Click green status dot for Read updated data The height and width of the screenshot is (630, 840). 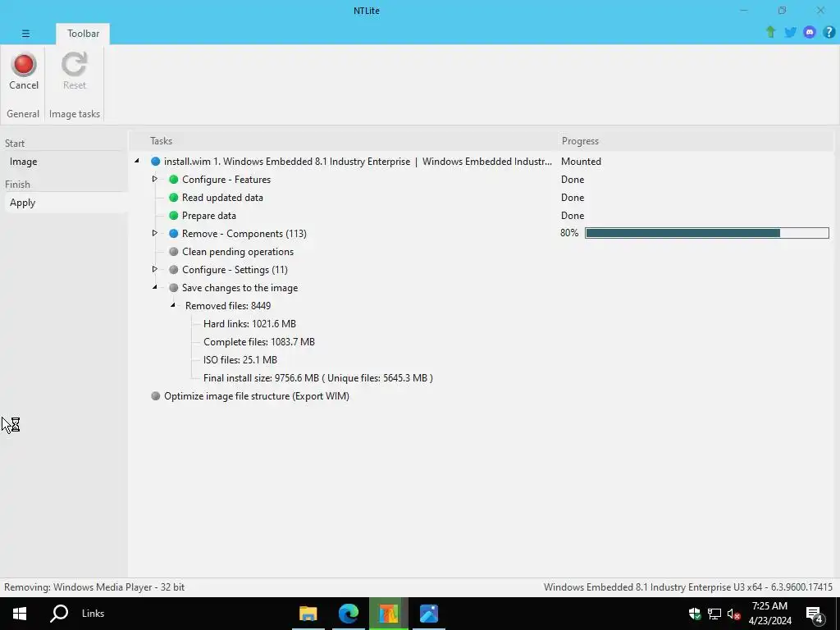[174, 198]
